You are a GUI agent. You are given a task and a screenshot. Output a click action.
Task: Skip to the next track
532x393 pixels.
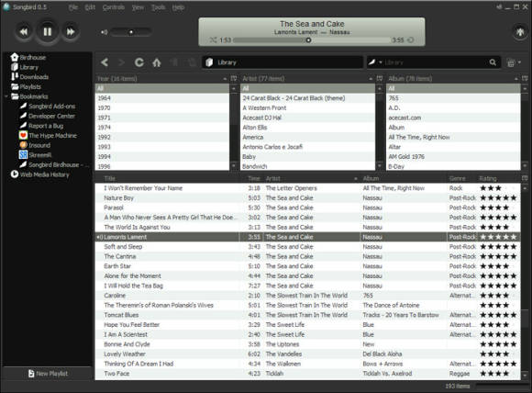pyautogui.click(x=71, y=32)
